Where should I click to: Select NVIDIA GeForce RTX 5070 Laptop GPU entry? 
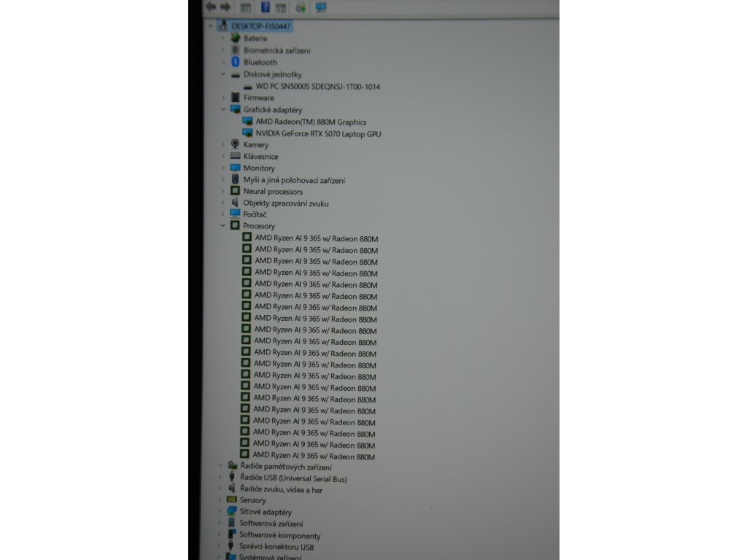[x=318, y=134]
